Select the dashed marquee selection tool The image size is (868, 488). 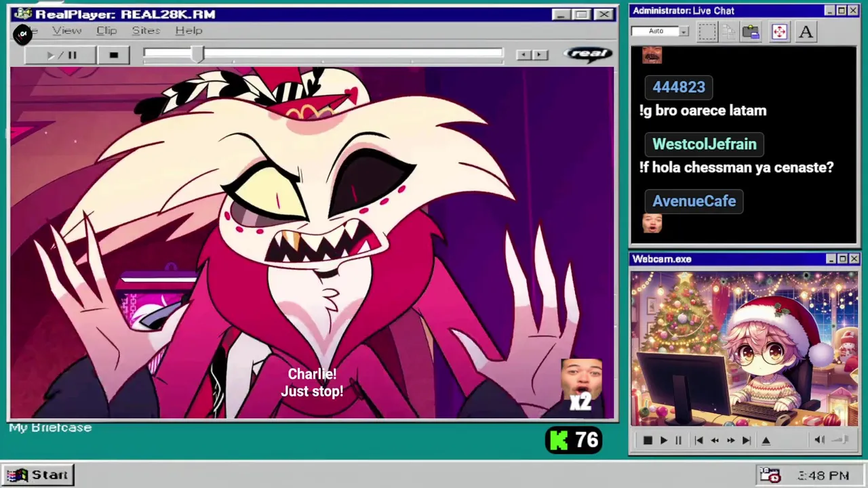click(707, 31)
